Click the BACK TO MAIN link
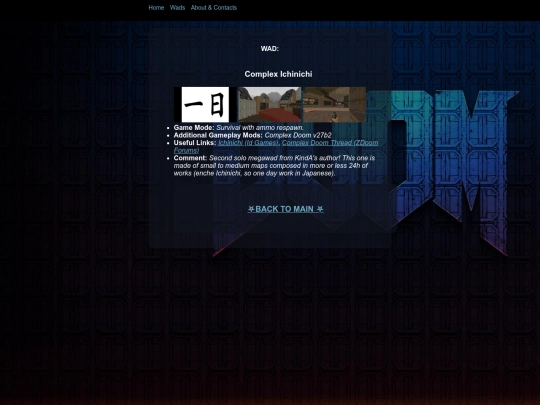Image resolution: width=540 pixels, height=405 pixels. 285,209
